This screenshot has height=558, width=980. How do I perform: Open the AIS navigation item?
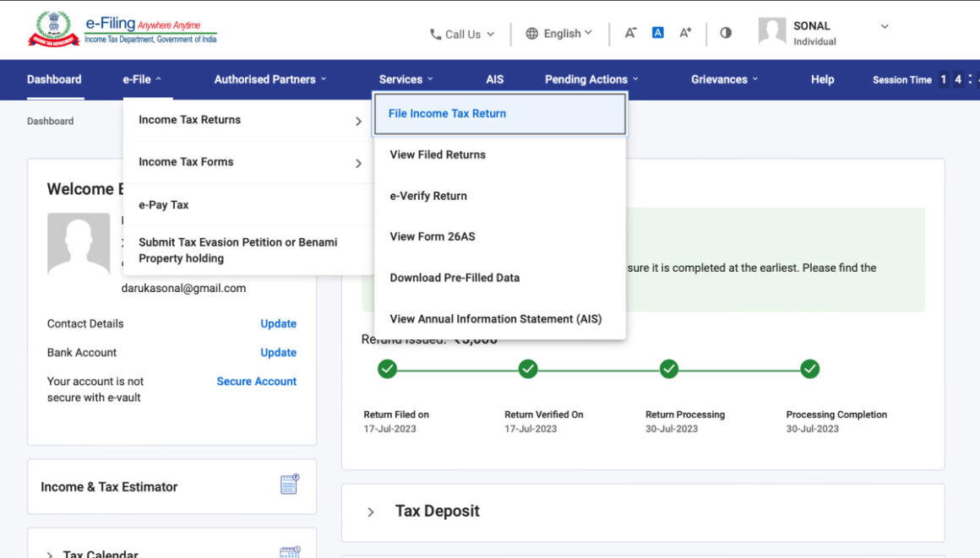[x=495, y=79]
